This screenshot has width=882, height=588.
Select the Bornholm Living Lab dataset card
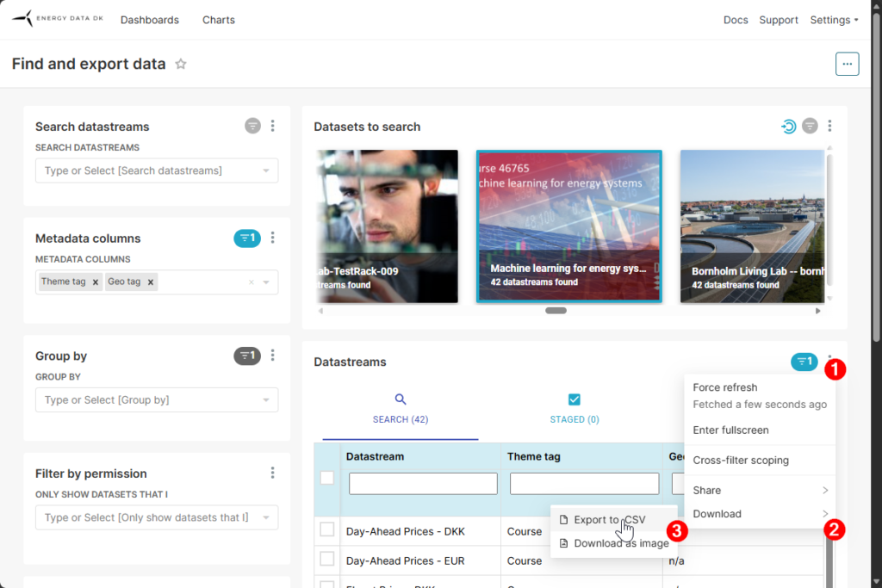coord(752,226)
